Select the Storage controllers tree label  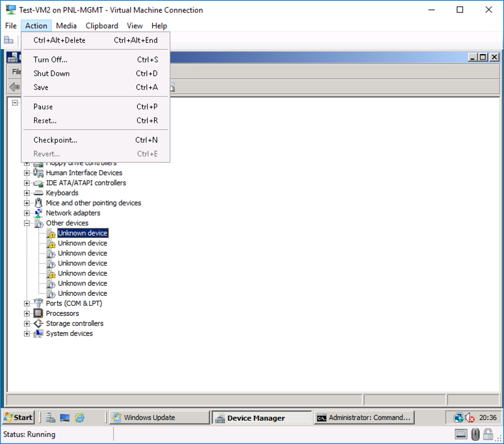[x=75, y=323]
